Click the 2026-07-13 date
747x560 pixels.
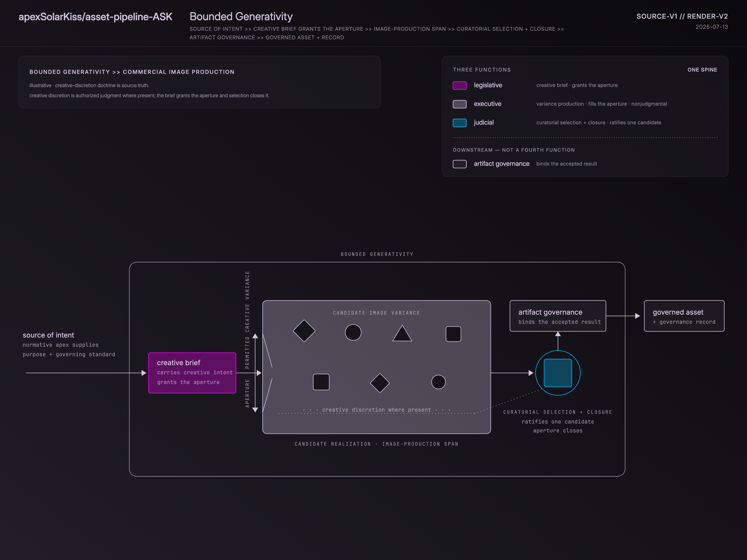(x=712, y=27)
